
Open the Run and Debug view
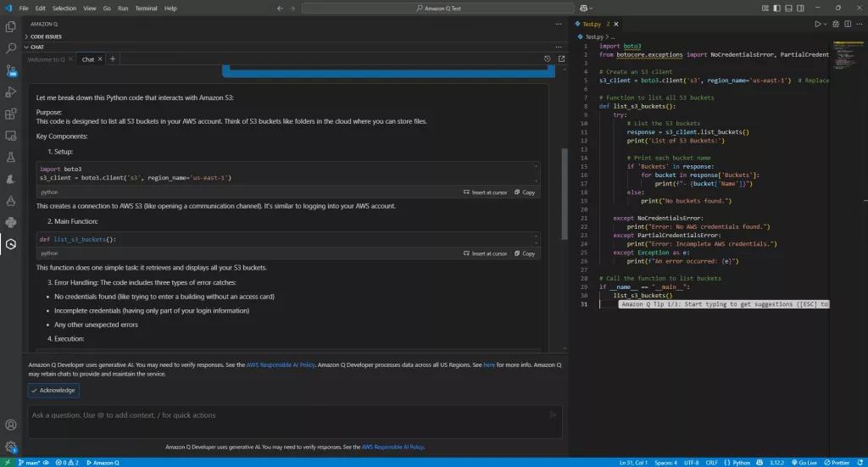click(11, 92)
